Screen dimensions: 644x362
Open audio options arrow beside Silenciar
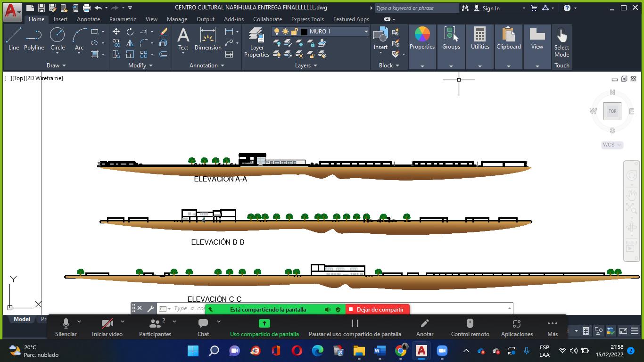click(x=79, y=321)
